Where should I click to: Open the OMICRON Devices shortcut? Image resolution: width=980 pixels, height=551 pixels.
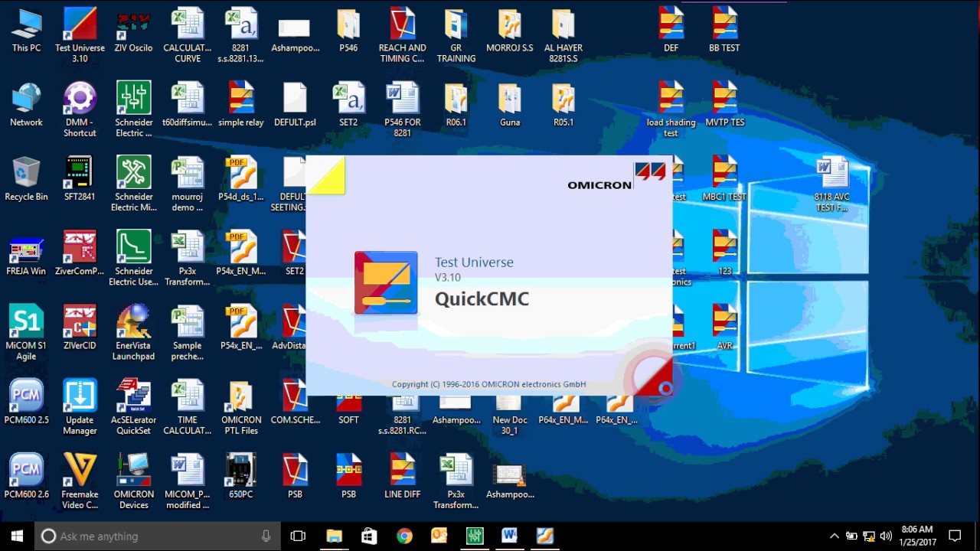pyautogui.click(x=133, y=481)
